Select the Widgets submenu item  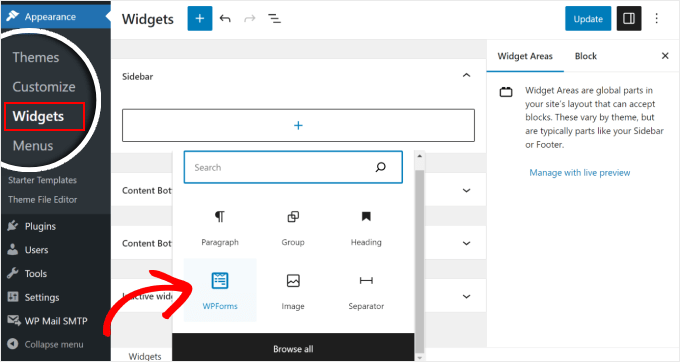pyautogui.click(x=38, y=116)
